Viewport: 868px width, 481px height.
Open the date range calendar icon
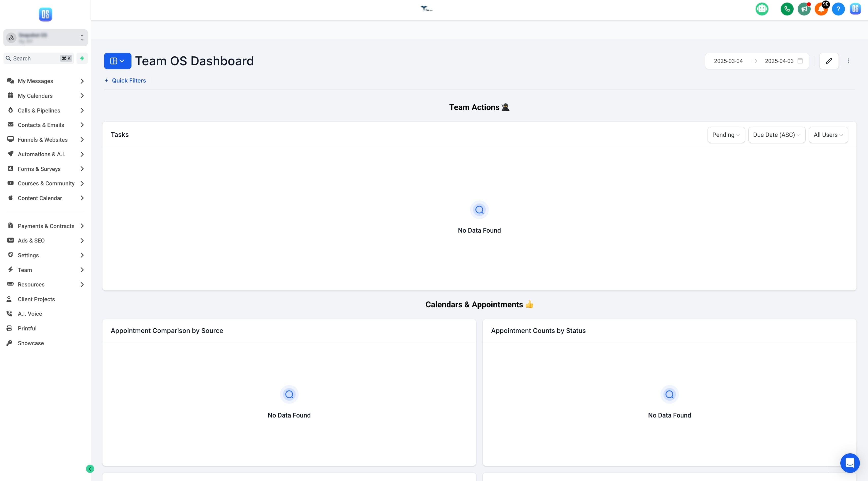point(800,61)
